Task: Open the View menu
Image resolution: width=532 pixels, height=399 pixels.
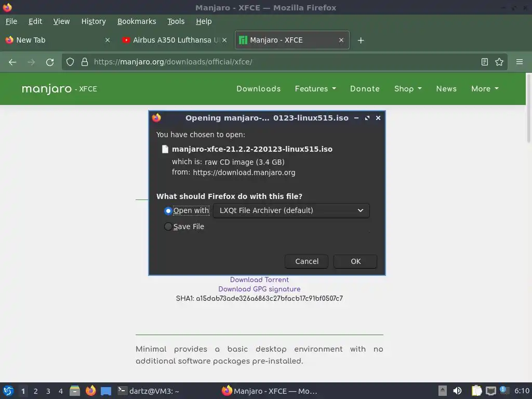Action: (x=61, y=21)
